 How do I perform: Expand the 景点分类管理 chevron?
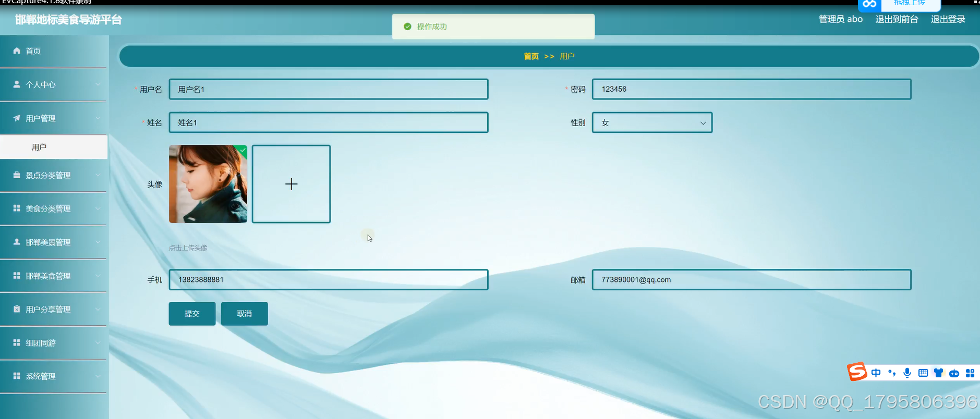[x=98, y=175]
